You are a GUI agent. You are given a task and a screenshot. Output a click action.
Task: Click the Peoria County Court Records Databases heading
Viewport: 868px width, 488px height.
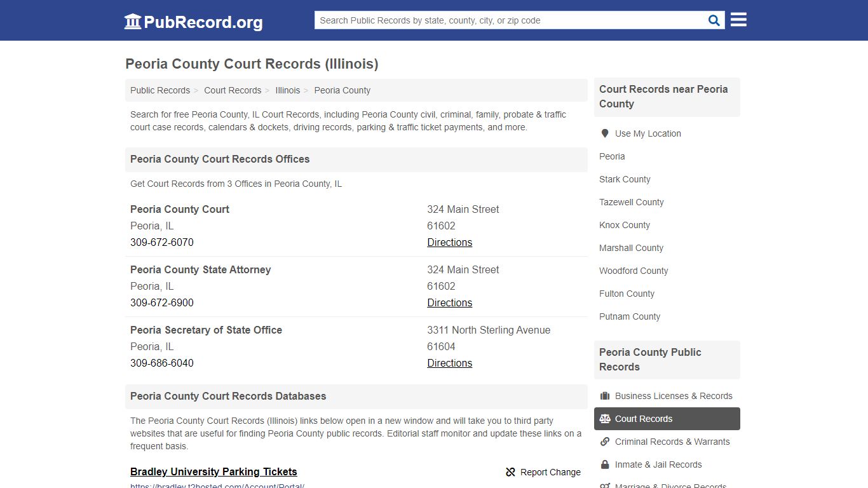coord(228,396)
